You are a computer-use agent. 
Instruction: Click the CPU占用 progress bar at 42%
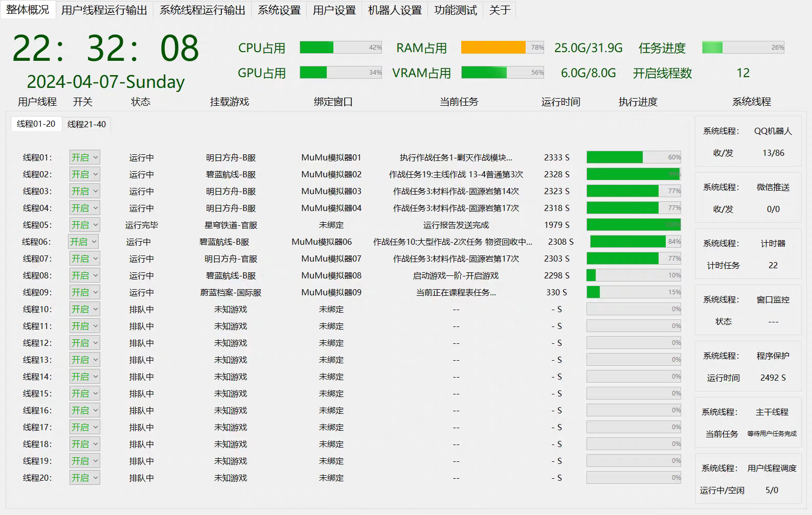[341, 48]
